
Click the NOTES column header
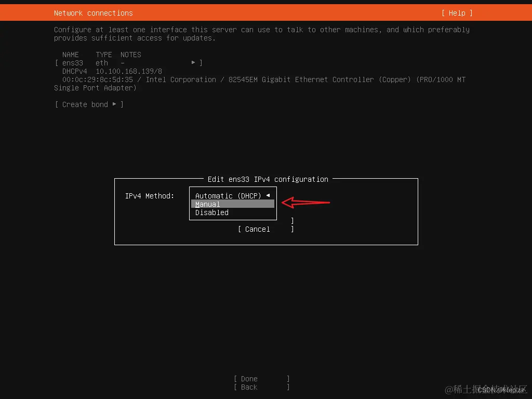click(130, 55)
